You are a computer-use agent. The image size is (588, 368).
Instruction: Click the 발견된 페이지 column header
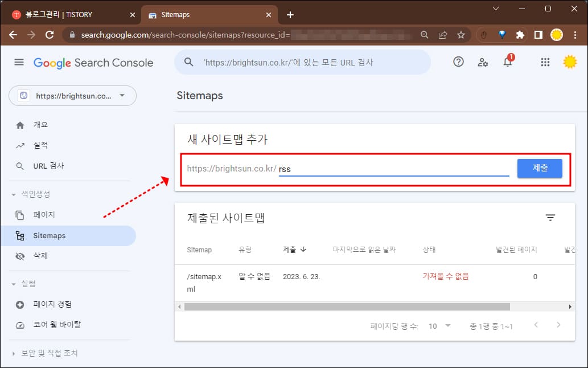pyautogui.click(x=516, y=250)
